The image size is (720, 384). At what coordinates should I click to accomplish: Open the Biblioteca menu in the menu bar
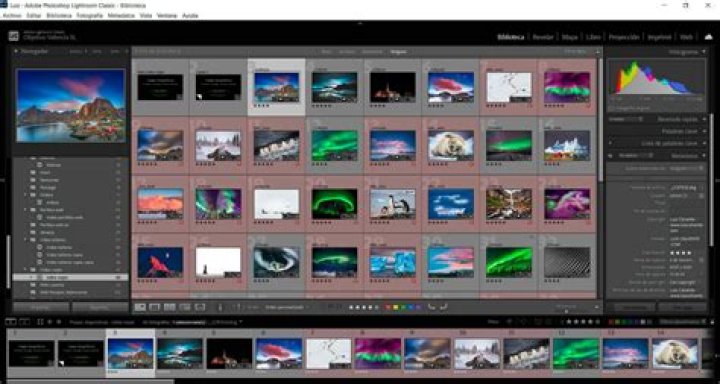coord(59,15)
